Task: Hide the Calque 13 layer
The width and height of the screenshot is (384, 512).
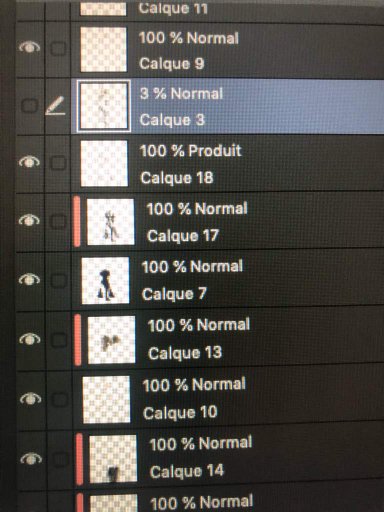Action: point(30,339)
